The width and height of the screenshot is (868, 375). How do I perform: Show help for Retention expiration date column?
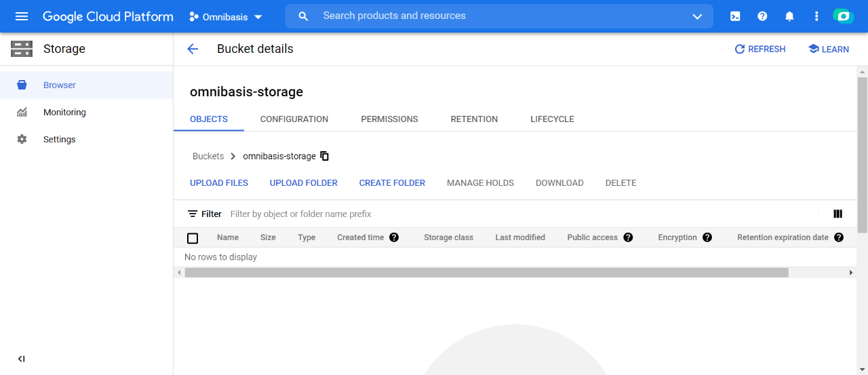839,237
